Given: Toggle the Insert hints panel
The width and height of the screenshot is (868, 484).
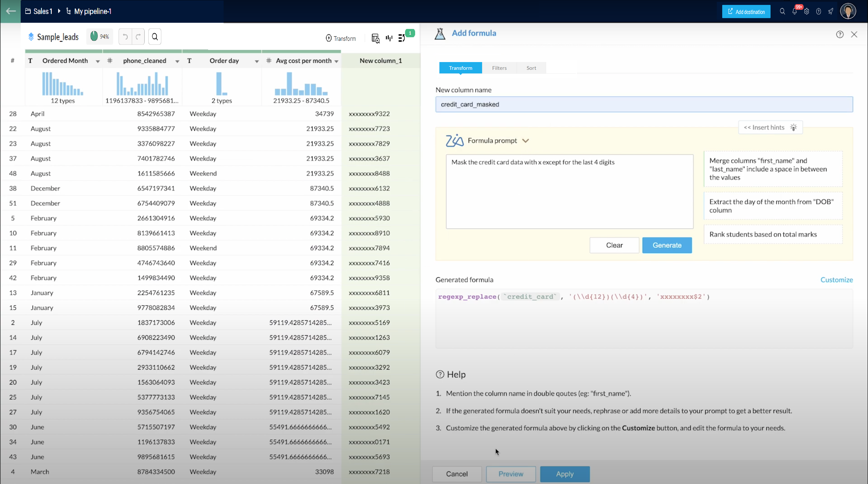Looking at the screenshot, I should point(770,127).
